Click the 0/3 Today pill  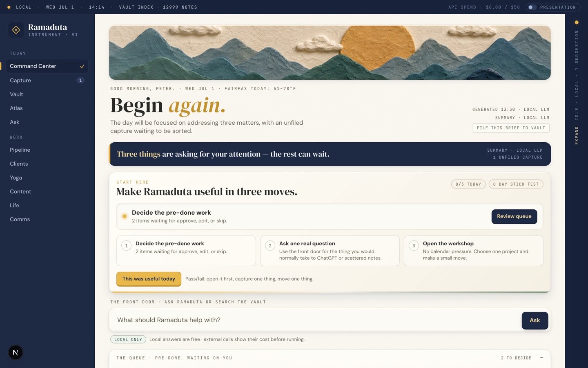point(468,184)
